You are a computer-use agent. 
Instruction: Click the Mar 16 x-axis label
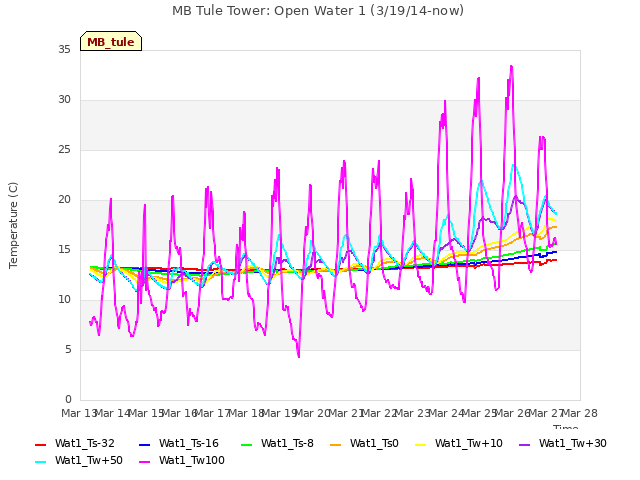(179, 413)
